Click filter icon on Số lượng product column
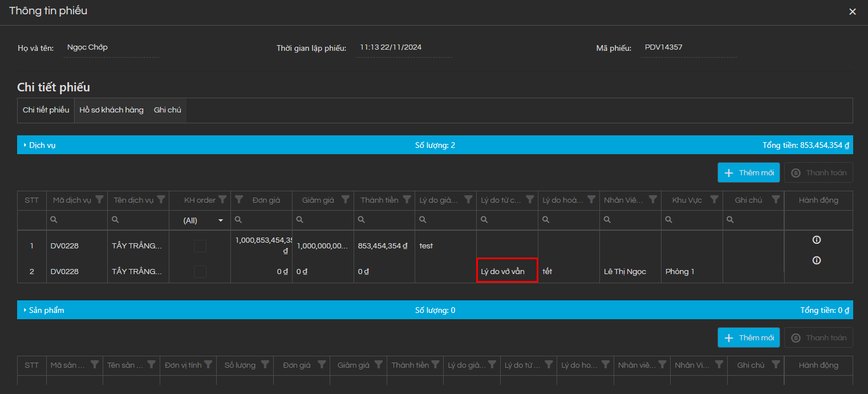This screenshot has width=868, height=394. (265, 364)
